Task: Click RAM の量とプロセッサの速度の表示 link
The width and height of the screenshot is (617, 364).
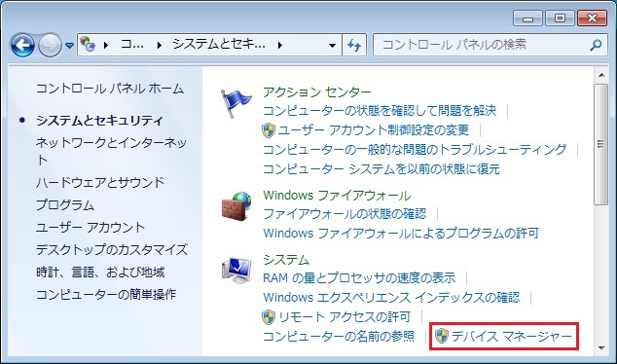Action: pyautogui.click(x=359, y=278)
